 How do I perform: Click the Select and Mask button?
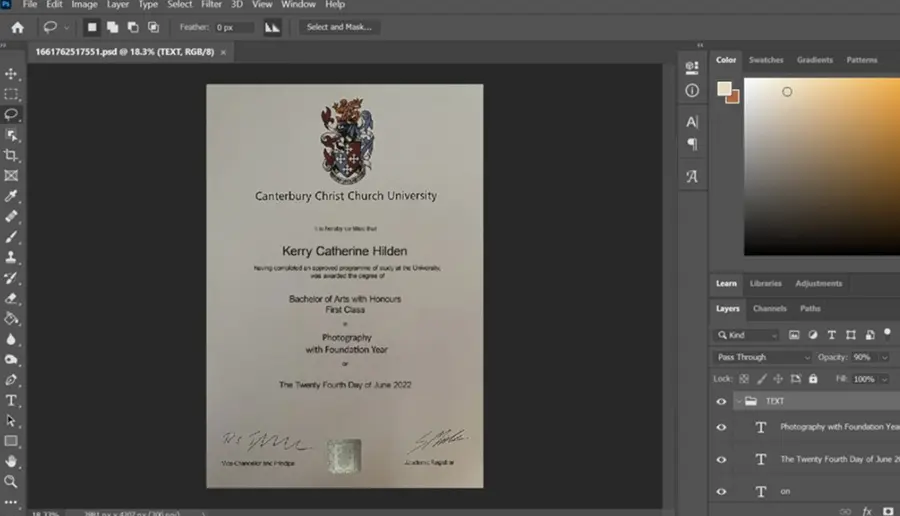pyautogui.click(x=339, y=27)
